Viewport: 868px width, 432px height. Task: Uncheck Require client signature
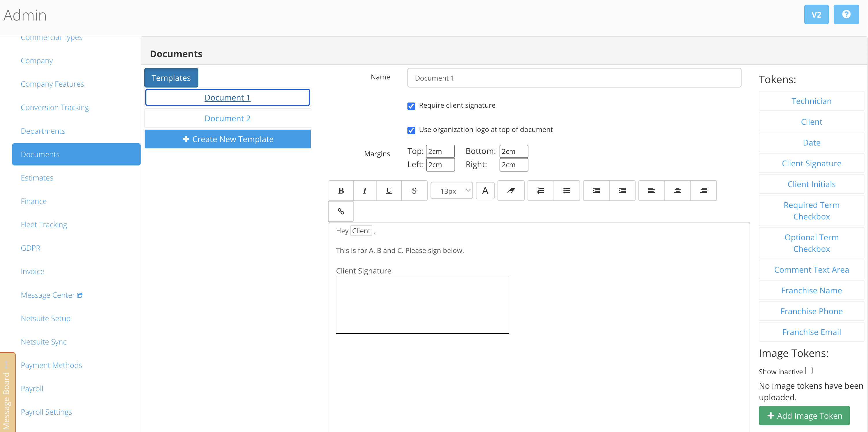click(x=411, y=106)
